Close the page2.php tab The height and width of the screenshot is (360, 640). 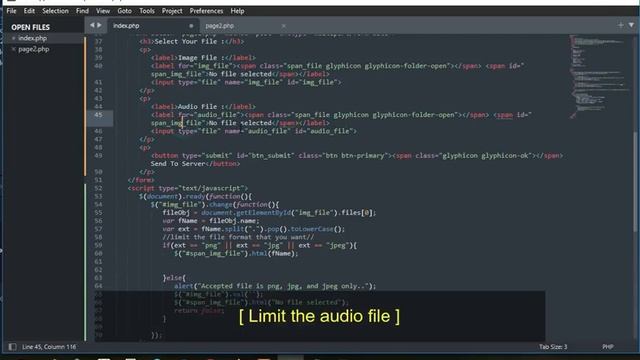[284, 26]
